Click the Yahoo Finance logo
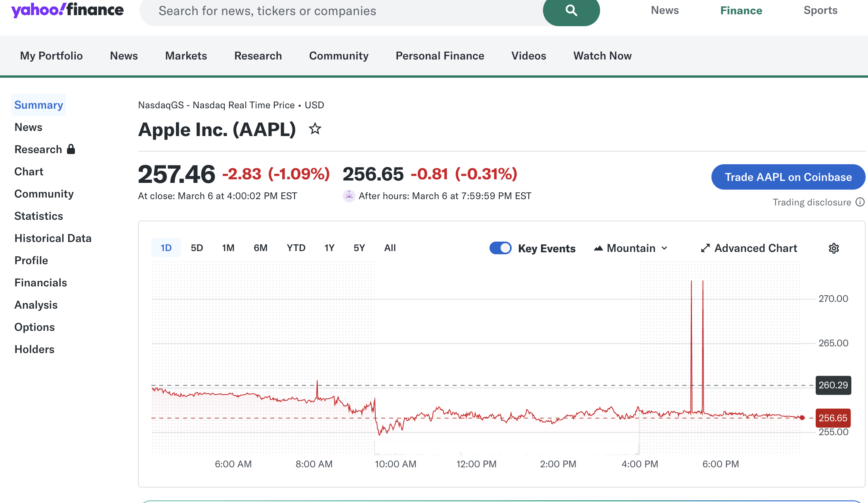Viewport: 868px width, 503px height. pos(67,10)
